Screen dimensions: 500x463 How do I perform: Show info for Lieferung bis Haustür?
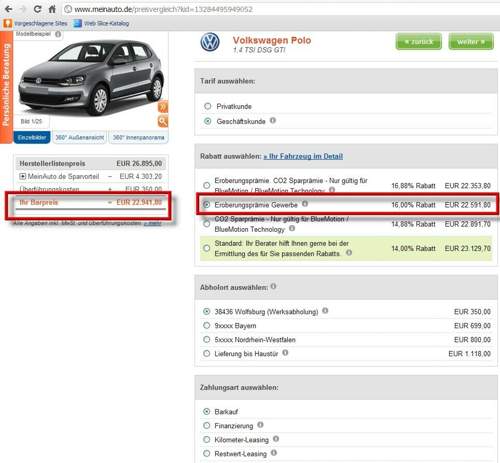(x=285, y=353)
